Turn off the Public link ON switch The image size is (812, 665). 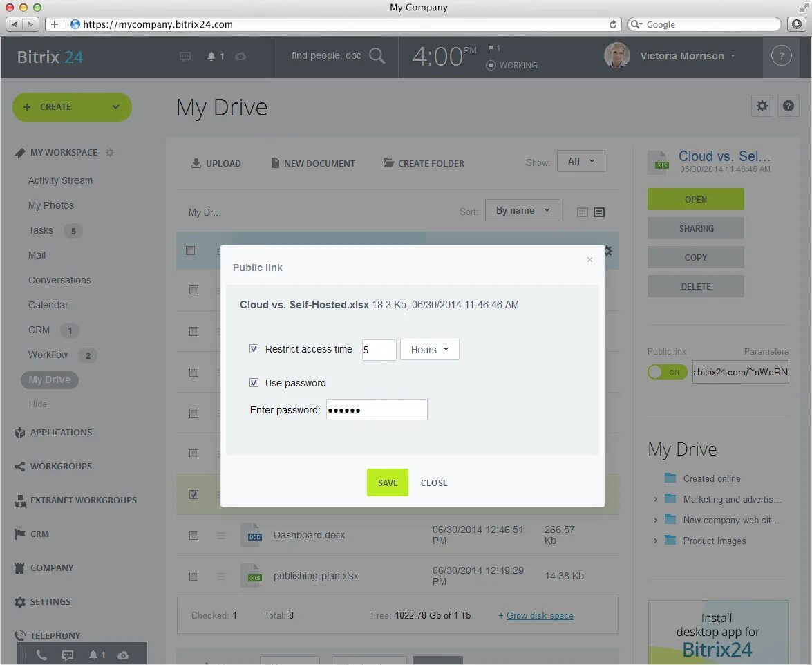tap(667, 372)
